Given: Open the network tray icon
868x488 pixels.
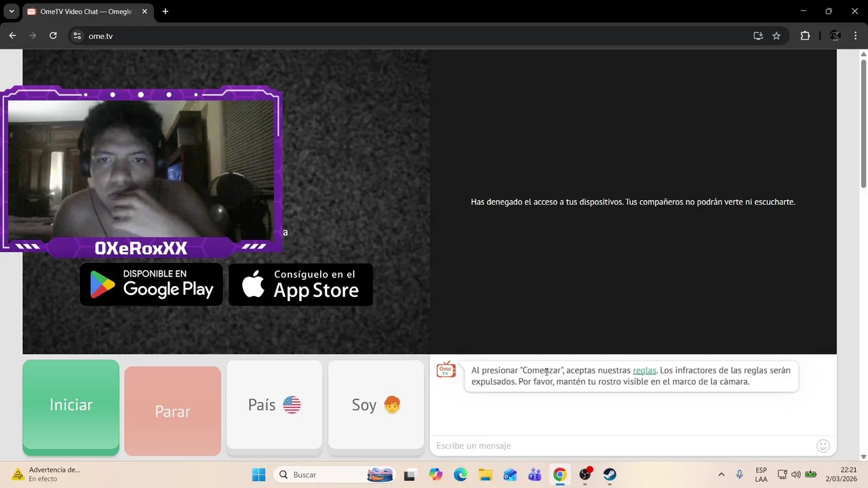Looking at the screenshot, I should click(x=782, y=474).
